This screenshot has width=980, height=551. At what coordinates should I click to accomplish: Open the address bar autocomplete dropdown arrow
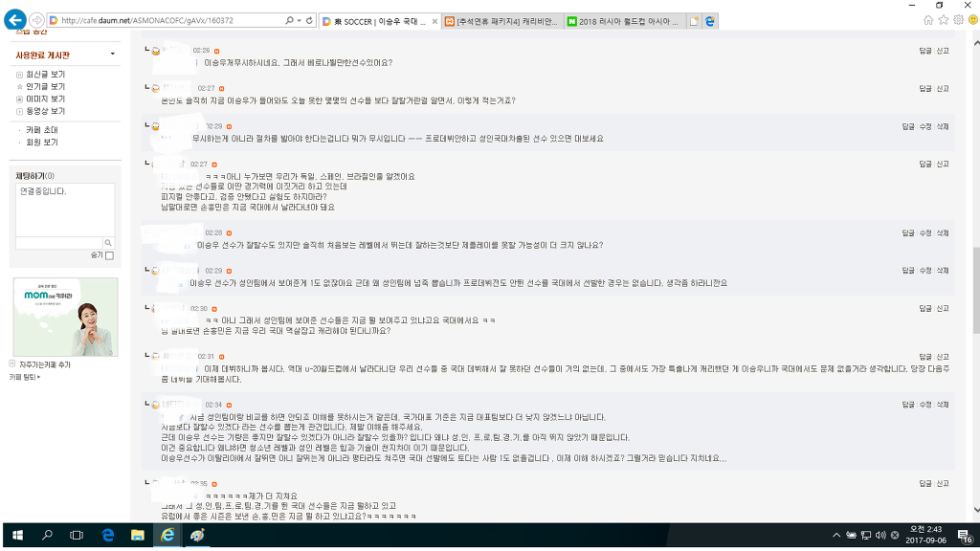[x=300, y=21]
